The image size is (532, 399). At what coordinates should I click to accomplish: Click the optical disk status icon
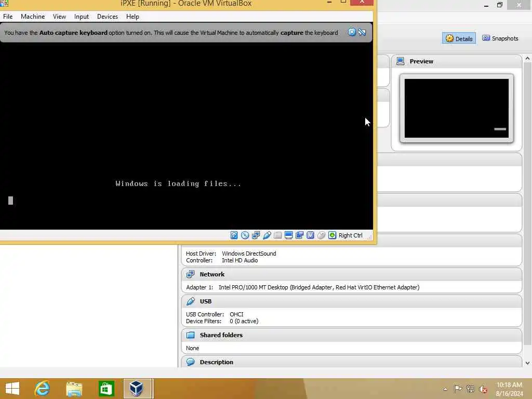tap(245, 235)
